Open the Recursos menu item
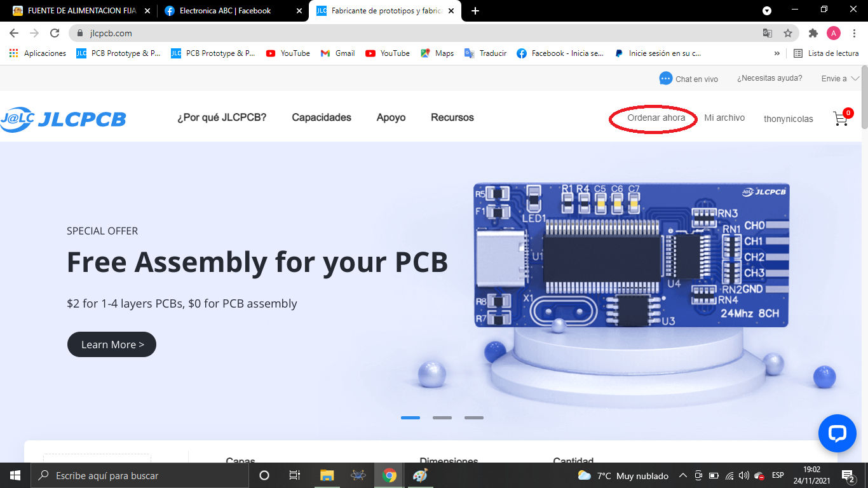The image size is (868, 488). [452, 118]
